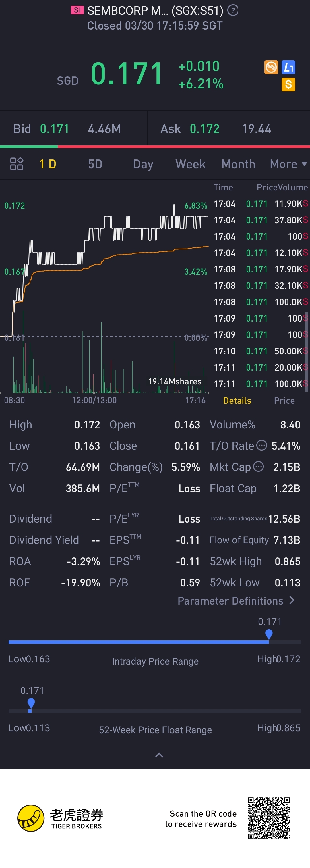Viewport: 310px width, 868px height.
Task: Tap the 17:10 trade of 50.00K
Action: 261,351
